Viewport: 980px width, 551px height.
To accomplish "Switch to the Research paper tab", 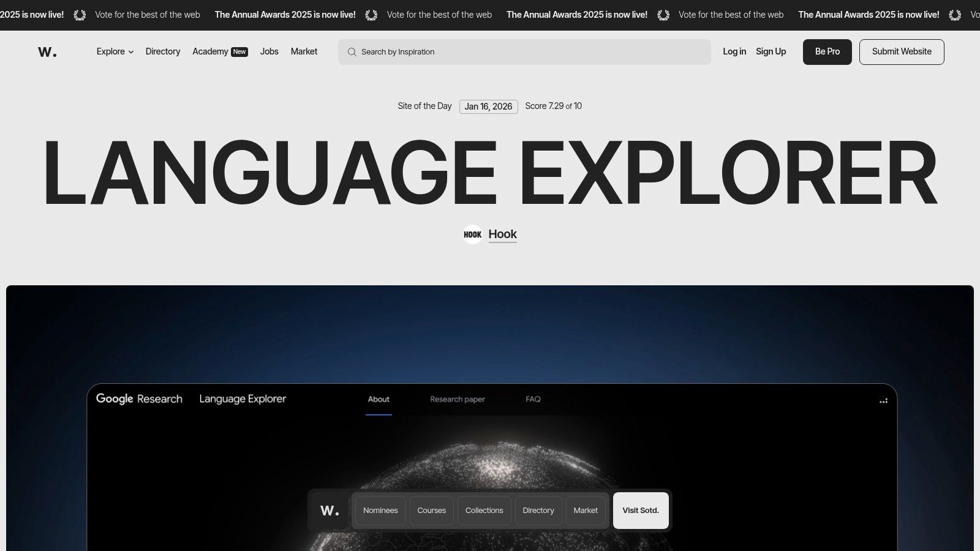I will 457,399.
